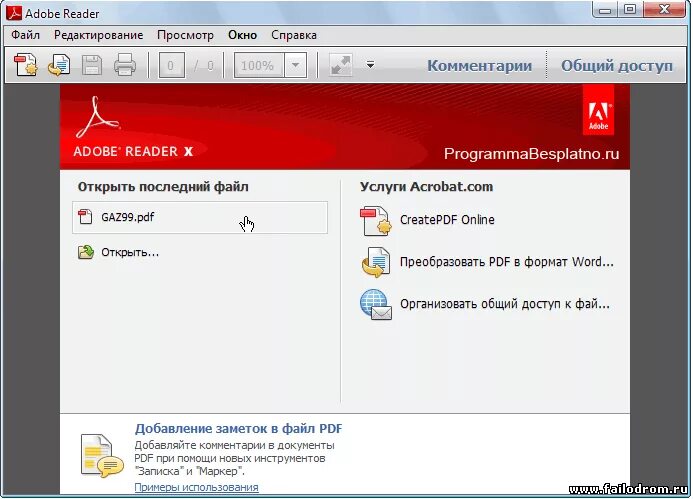Viewport: 693px width, 499px height.
Task: Click the Adobe logo badge in banner
Action: pyautogui.click(x=598, y=110)
